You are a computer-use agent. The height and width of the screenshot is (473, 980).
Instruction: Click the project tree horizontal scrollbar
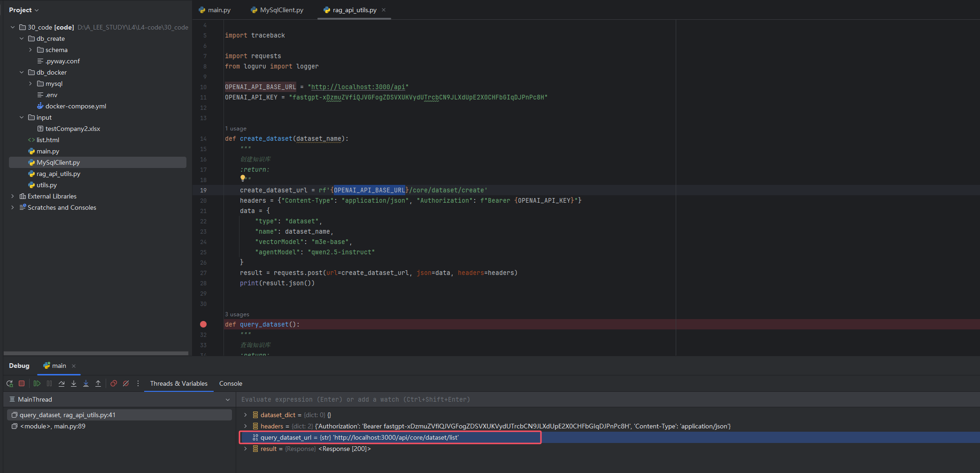(96, 353)
